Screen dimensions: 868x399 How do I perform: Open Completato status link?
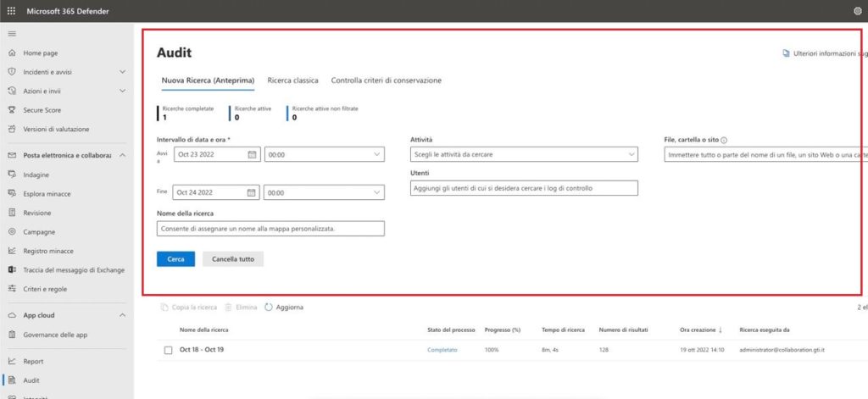(x=442, y=351)
